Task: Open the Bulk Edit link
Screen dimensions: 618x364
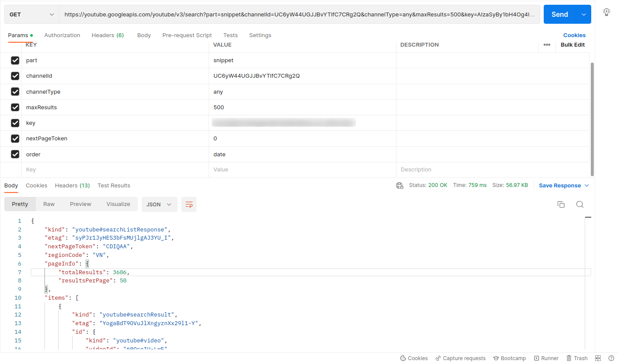Action: pyautogui.click(x=573, y=45)
